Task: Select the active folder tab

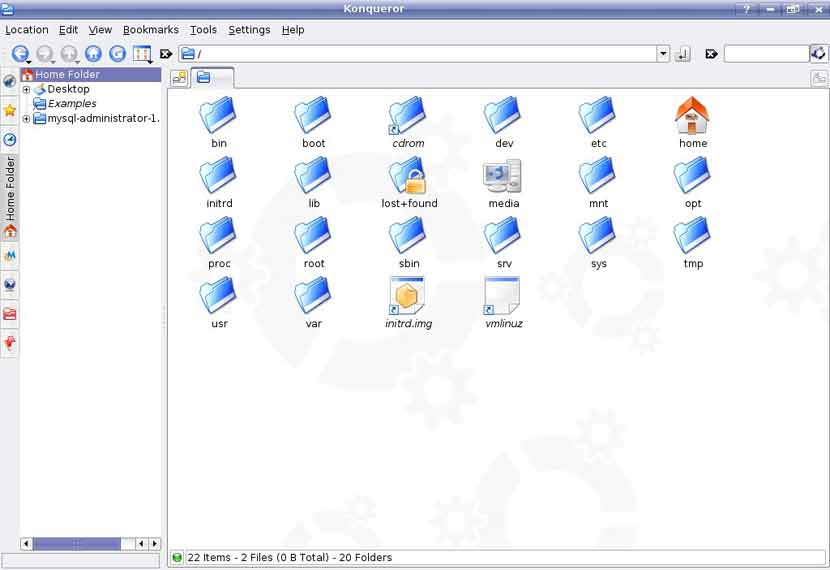Action: [212, 78]
